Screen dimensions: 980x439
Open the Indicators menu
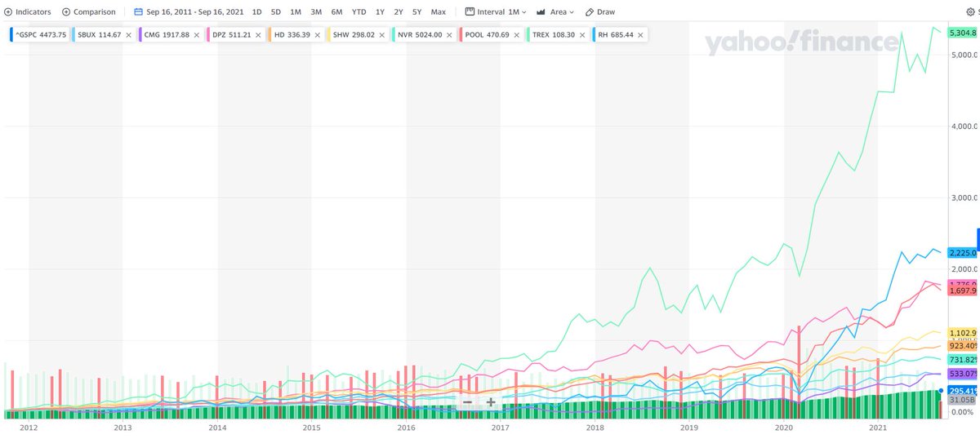27,12
